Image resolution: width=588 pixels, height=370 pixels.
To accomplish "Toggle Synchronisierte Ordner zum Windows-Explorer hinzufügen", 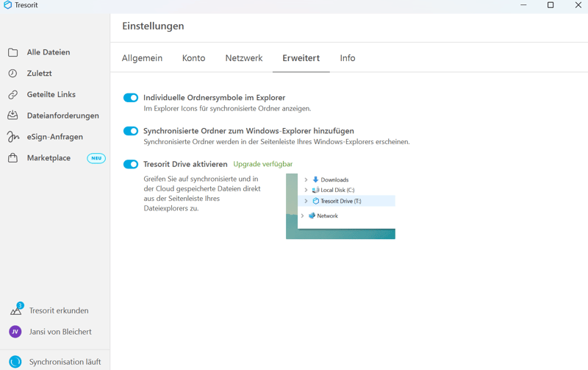I will 131,131.
